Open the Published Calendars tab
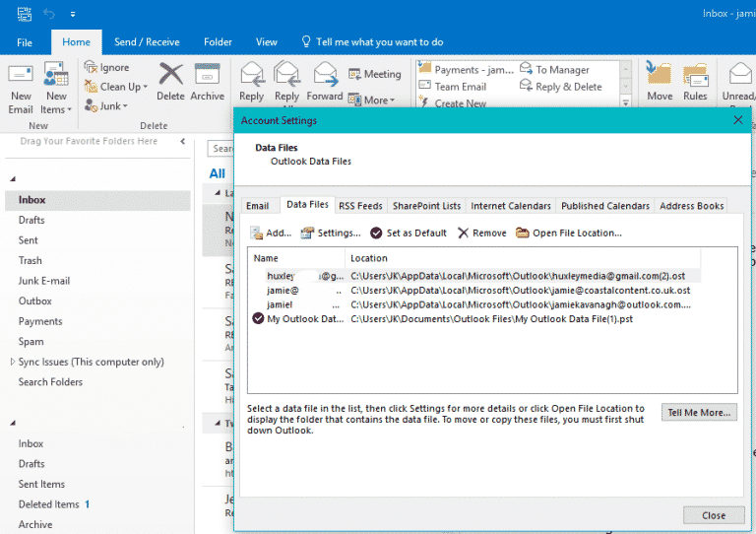Screen dimensions: 756x534 (x=605, y=206)
